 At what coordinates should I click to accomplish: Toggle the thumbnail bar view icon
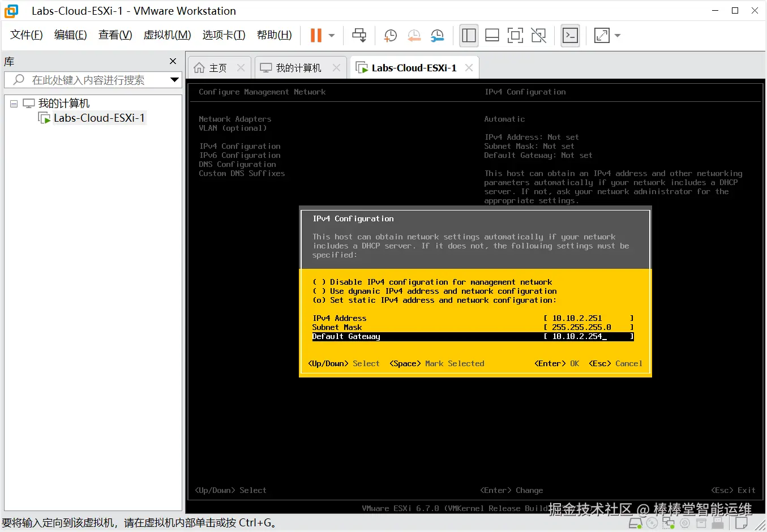coord(492,35)
